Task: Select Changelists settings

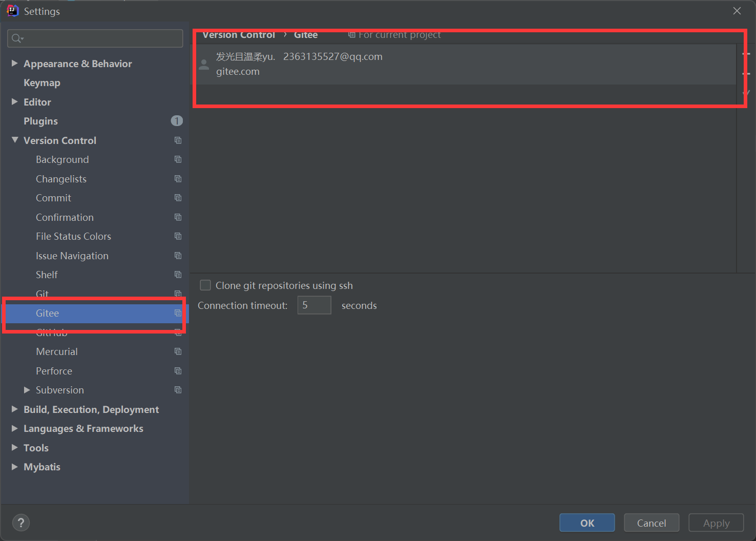Action: (x=61, y=179)
